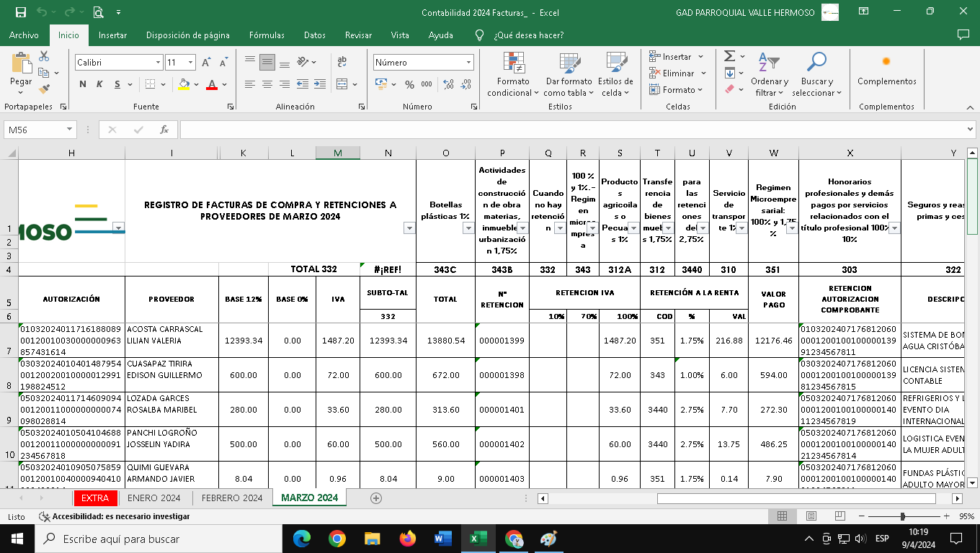Click the AutoSum sigma icon

coord(729,56)
